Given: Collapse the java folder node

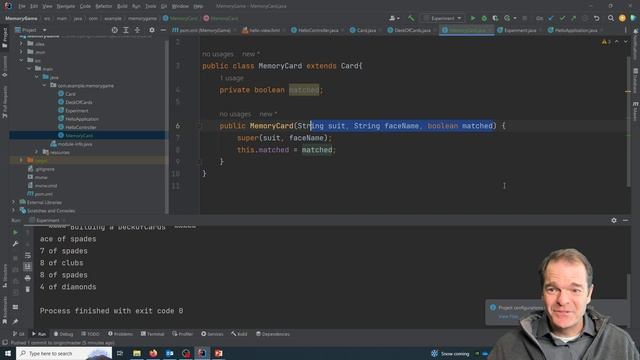Looking at the screenshot, I should [36, 77].
